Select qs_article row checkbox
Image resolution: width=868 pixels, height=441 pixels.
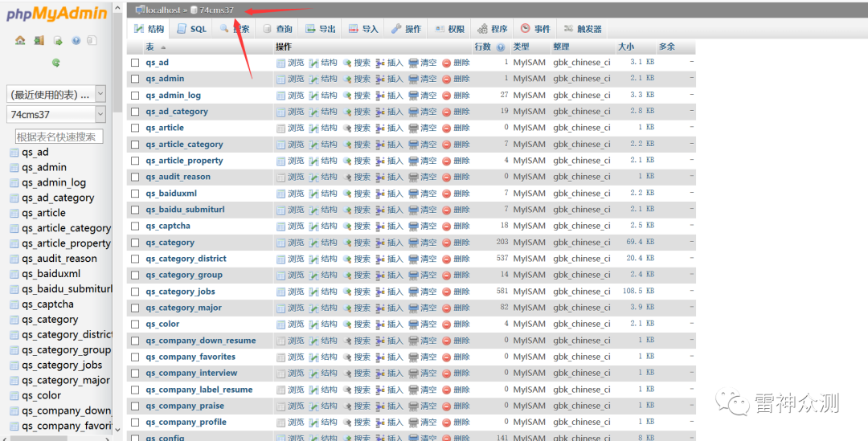[x=135, y=129]
